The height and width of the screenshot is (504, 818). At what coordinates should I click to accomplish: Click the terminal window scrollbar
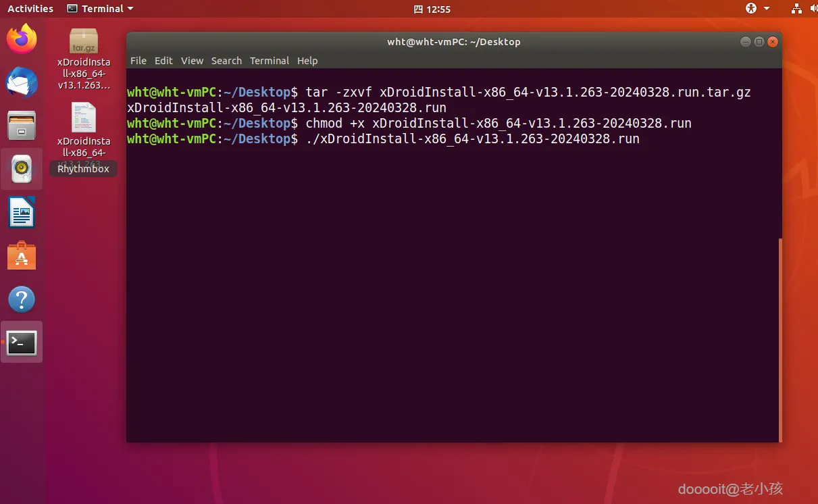[780, 340]
